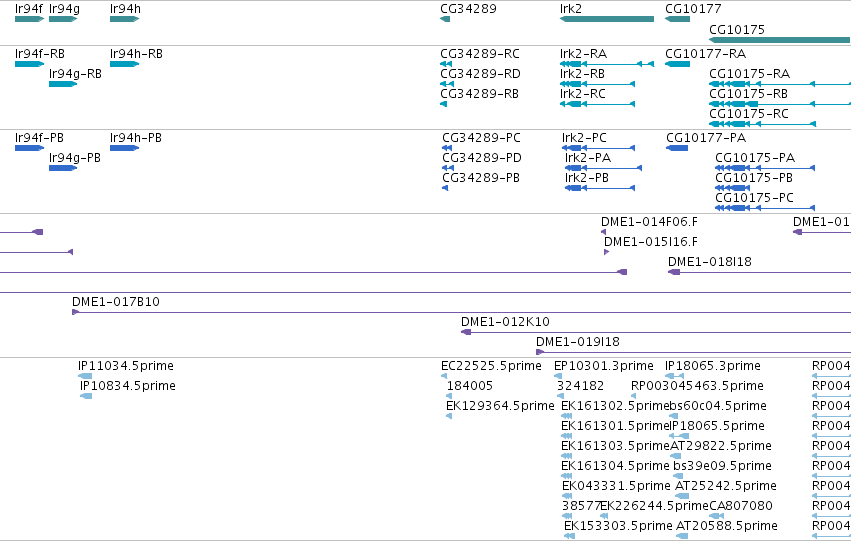Select protein CG34289-PC
Screen dimensions: 851x541
(481, 138)
